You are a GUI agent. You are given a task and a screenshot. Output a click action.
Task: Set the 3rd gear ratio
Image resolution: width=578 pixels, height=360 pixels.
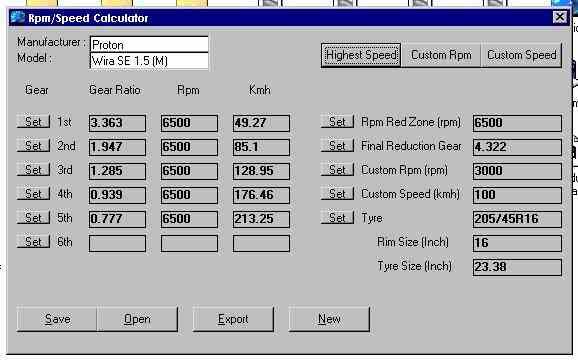point(33,169)
